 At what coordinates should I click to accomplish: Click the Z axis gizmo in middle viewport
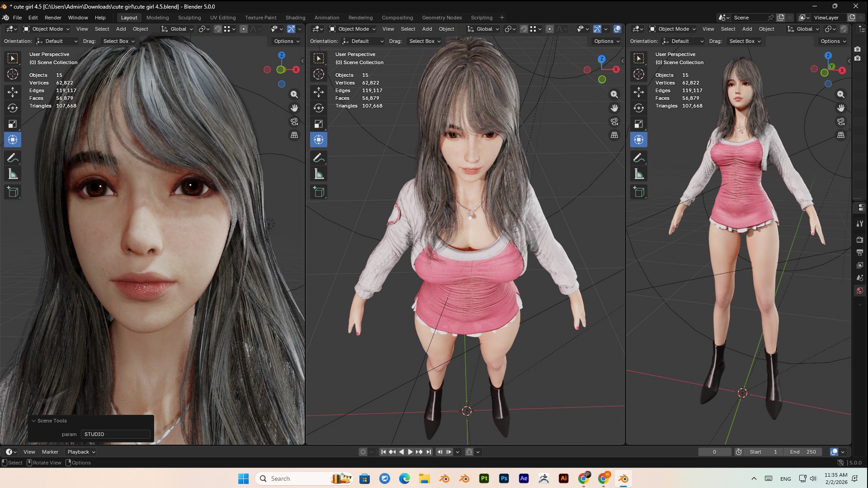point(602,59)
